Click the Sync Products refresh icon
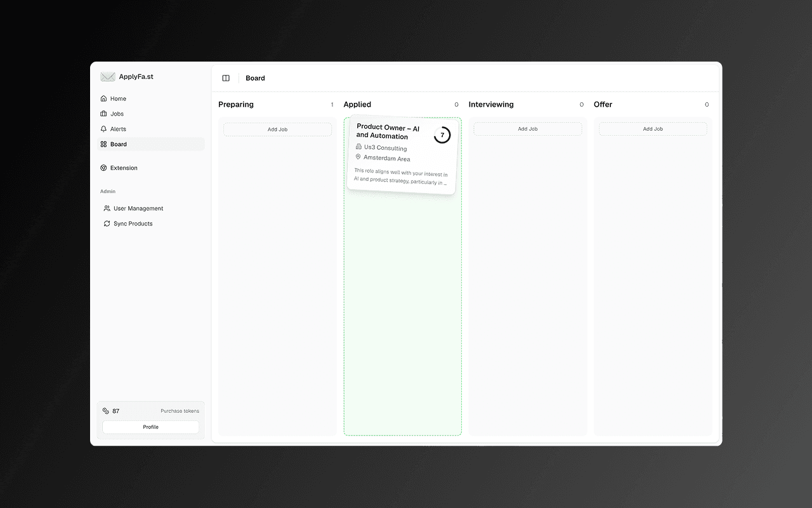The image size is (812, 508). click(107, 224)
